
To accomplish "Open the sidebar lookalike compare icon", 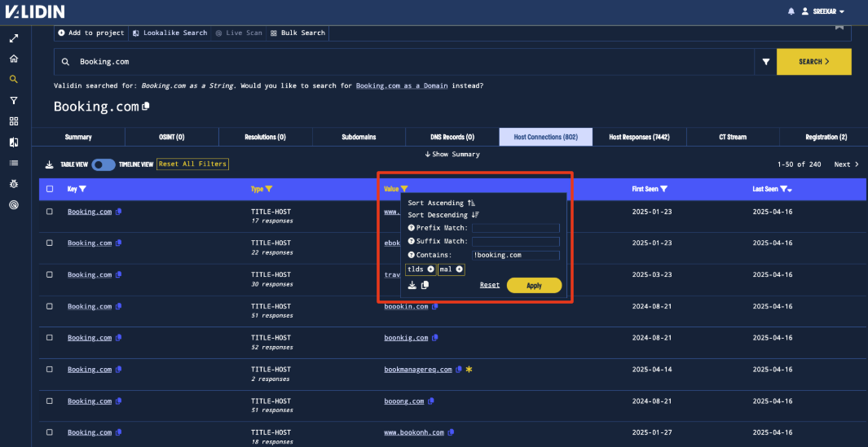I will (14, 142).
